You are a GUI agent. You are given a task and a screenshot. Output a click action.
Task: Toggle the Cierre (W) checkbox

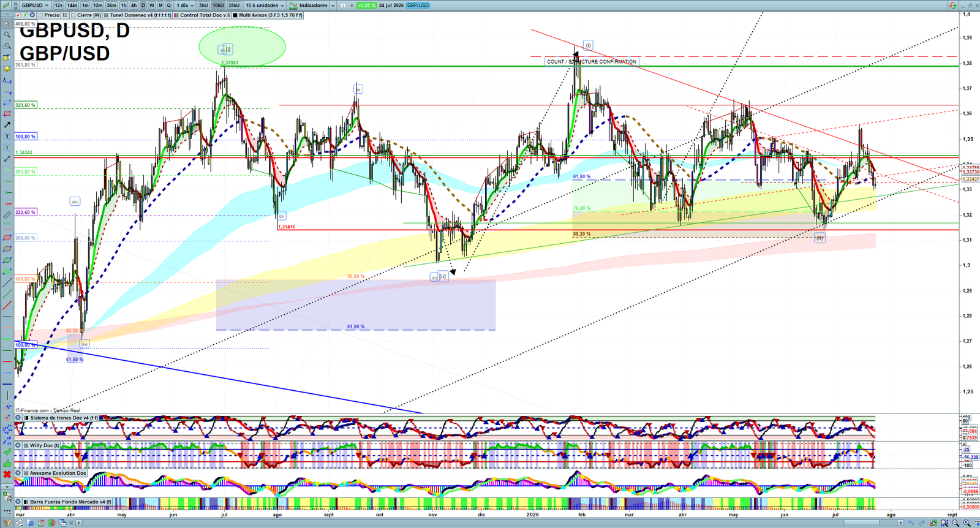click(x=73, y=15)
